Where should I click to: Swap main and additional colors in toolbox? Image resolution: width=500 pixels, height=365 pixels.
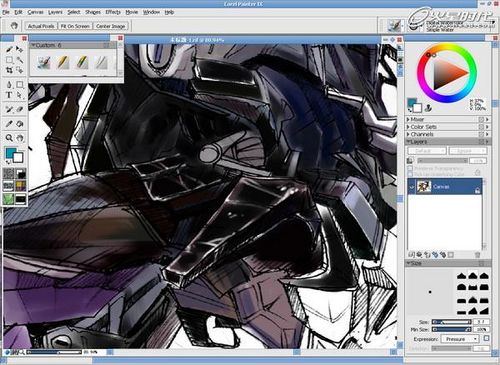click(8, 163)
